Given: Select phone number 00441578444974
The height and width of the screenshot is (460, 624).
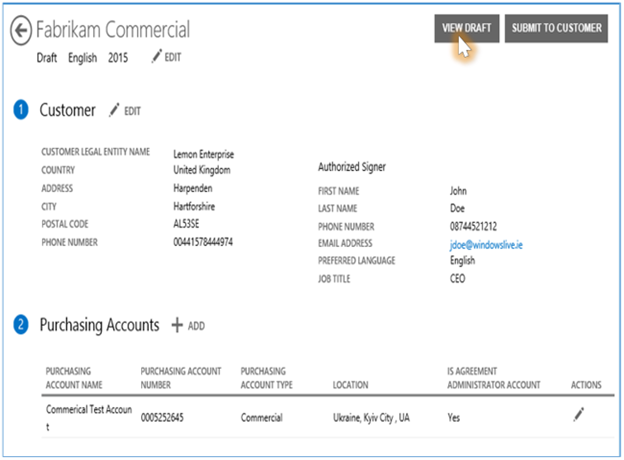Looking at the screenshot, I should coord(203,242).
